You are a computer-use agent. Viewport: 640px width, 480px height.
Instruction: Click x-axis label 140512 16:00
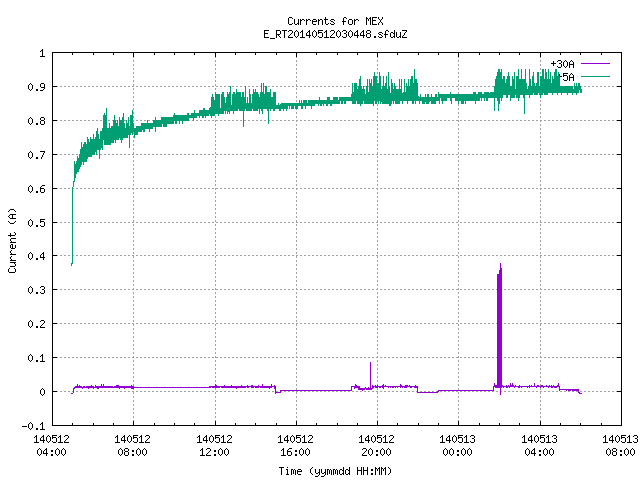click(296, 445)
